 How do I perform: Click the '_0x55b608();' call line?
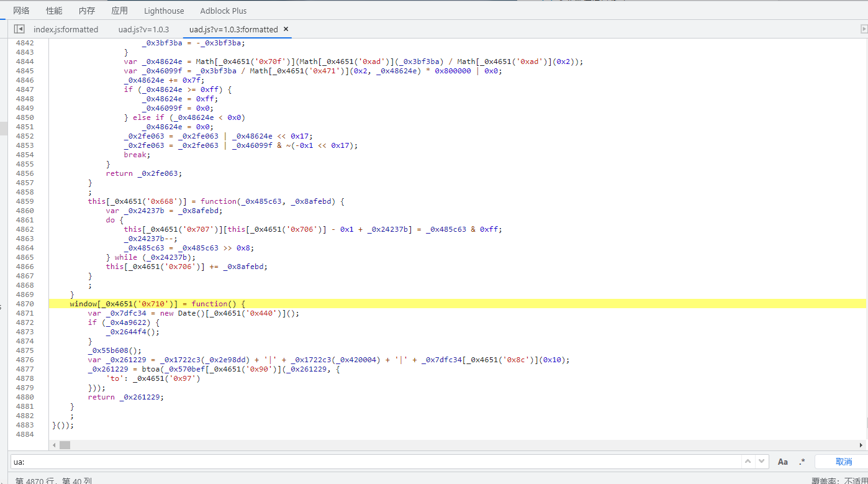tap(114, 350)
